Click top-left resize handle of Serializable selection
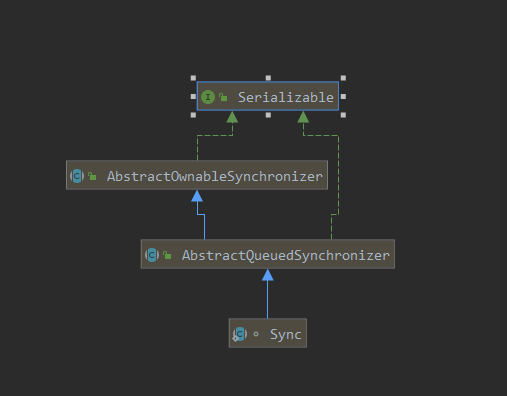This screenshot has width=507, height=396. [x=193, y=78]
